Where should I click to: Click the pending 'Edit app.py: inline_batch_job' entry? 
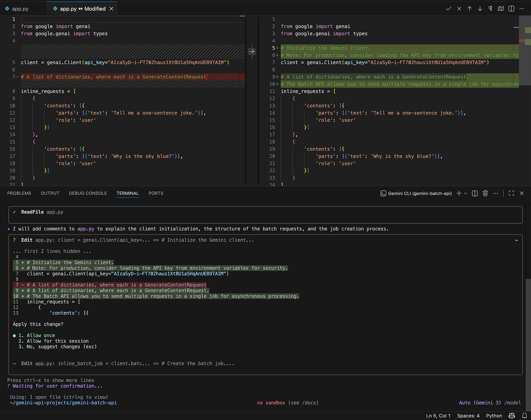point(127,364)
